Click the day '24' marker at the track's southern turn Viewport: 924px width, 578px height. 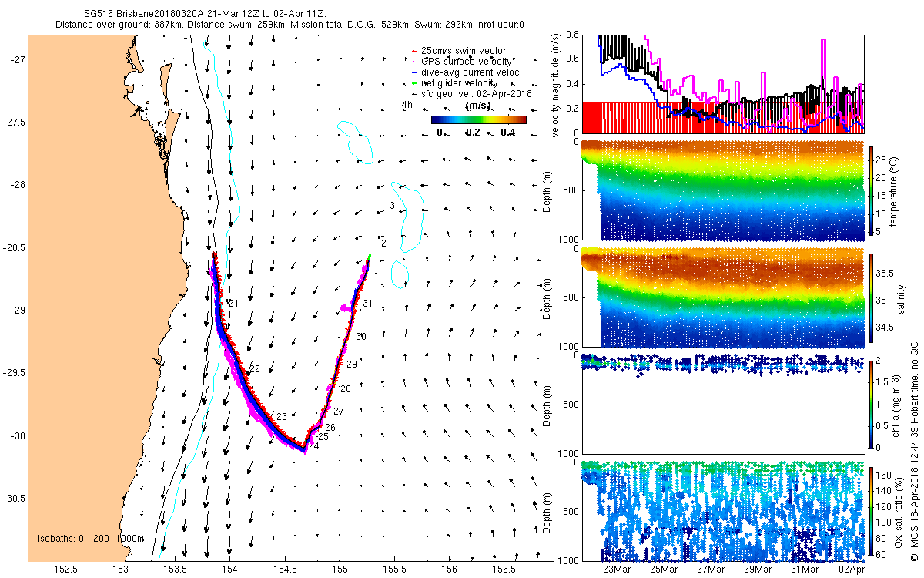[x=313, y=445]
